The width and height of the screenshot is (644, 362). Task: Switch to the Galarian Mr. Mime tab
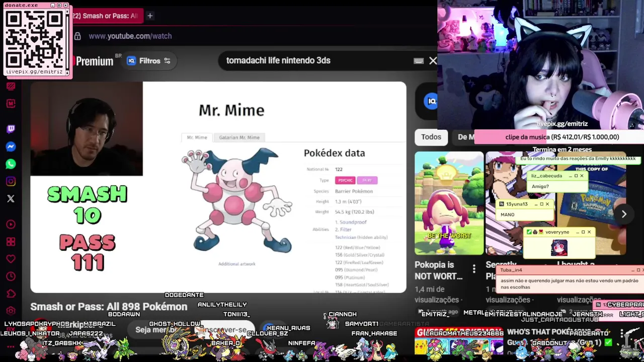pos(239,137)
